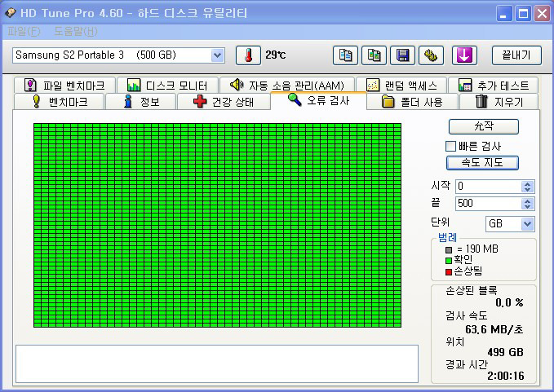Enable the 빠른 검사 checkbox

coord(450,146)
